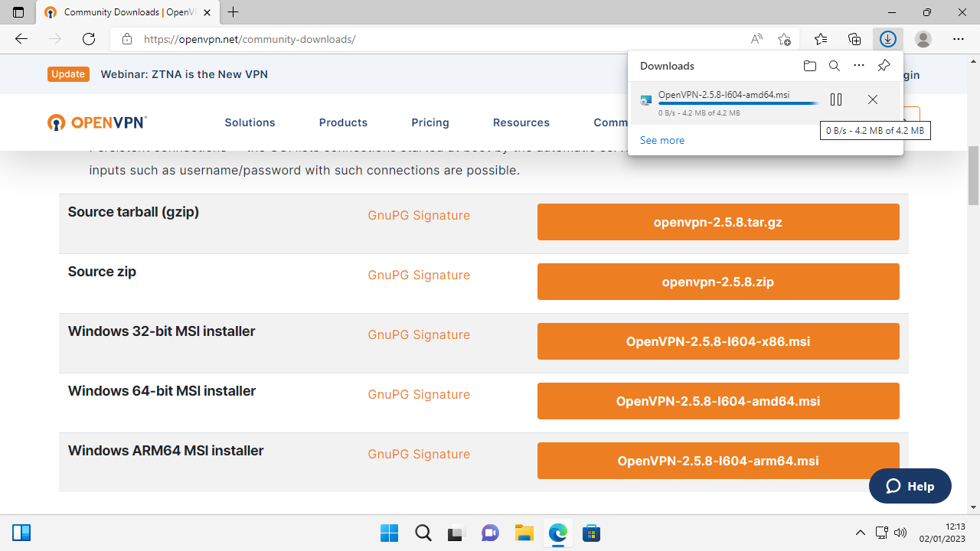Search downloads with magnifier icon
Viewport: 980px width, 551px height.
click(835, 66)
